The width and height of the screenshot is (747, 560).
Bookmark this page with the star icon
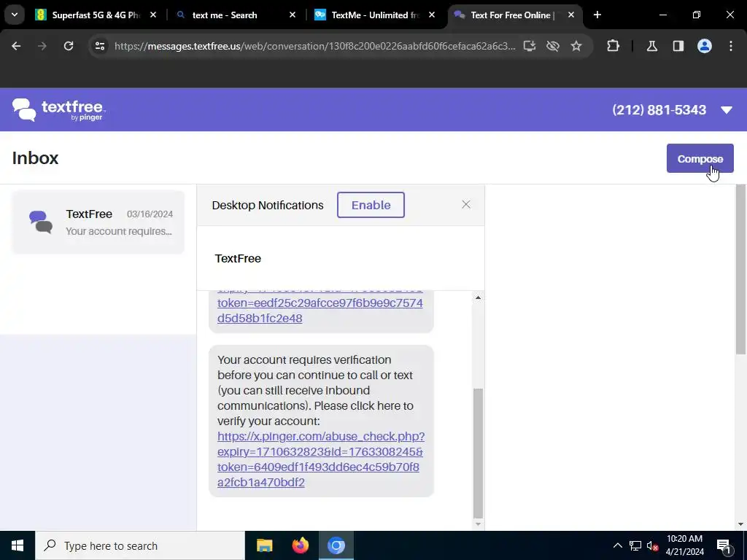576,46
